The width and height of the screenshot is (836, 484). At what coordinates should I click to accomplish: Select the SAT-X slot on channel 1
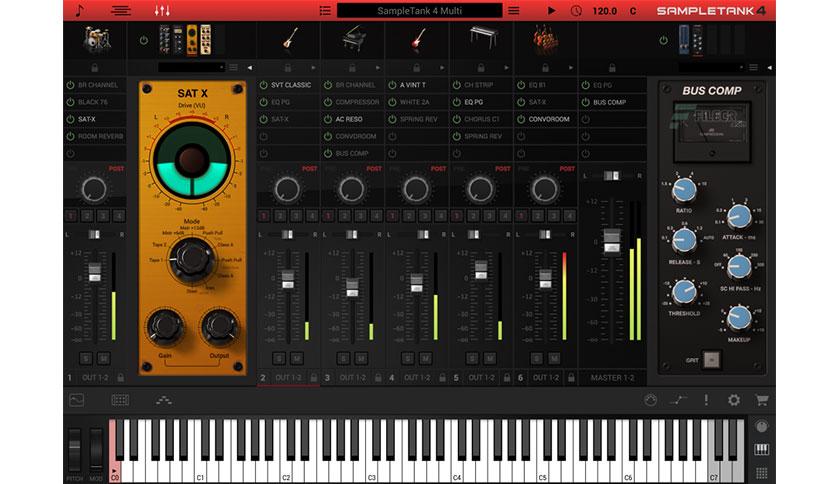pos(95,119)
